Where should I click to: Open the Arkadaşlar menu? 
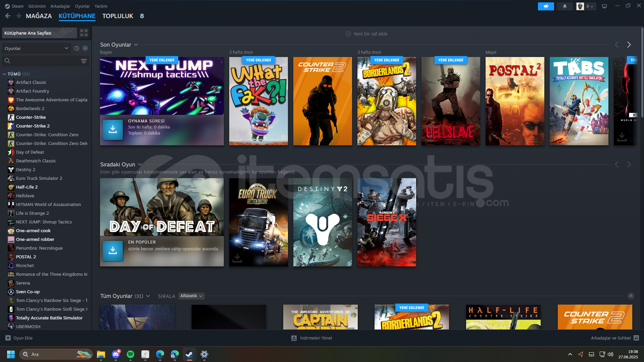pyautogui.click(x=60, y=6)
